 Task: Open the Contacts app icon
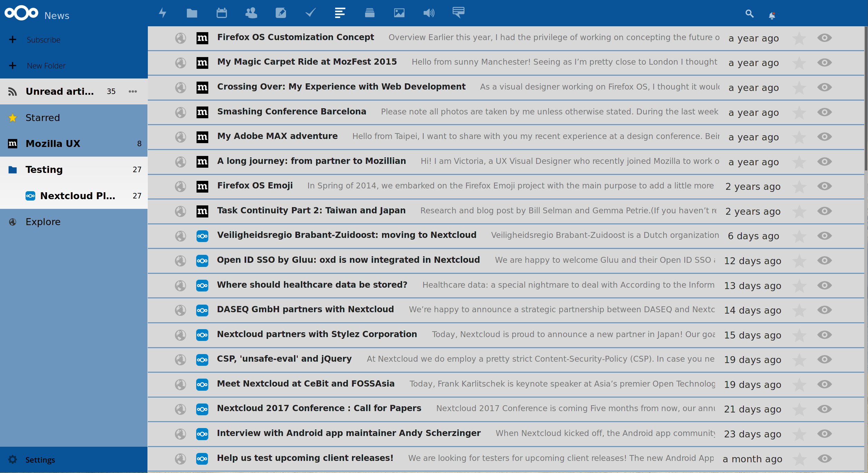(251, 13)
